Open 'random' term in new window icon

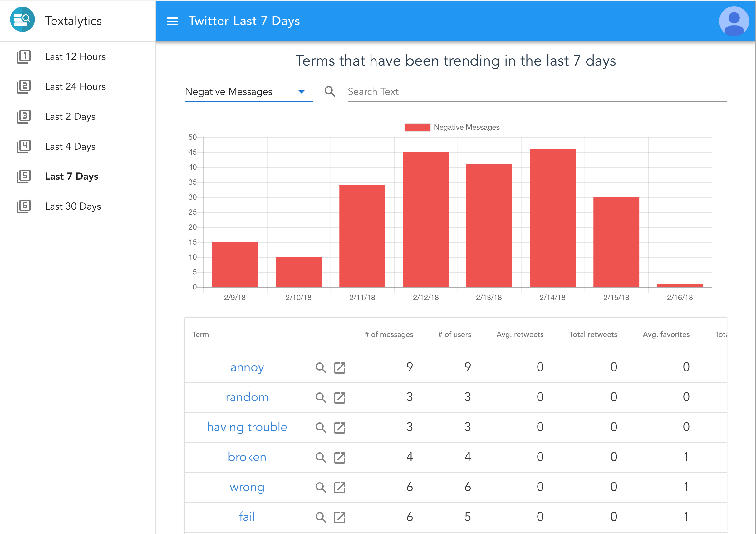tap(340, 397)
